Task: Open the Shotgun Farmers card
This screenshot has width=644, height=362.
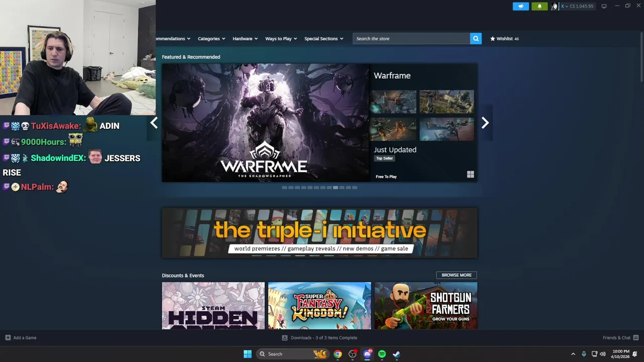Action: click(426, 306)
